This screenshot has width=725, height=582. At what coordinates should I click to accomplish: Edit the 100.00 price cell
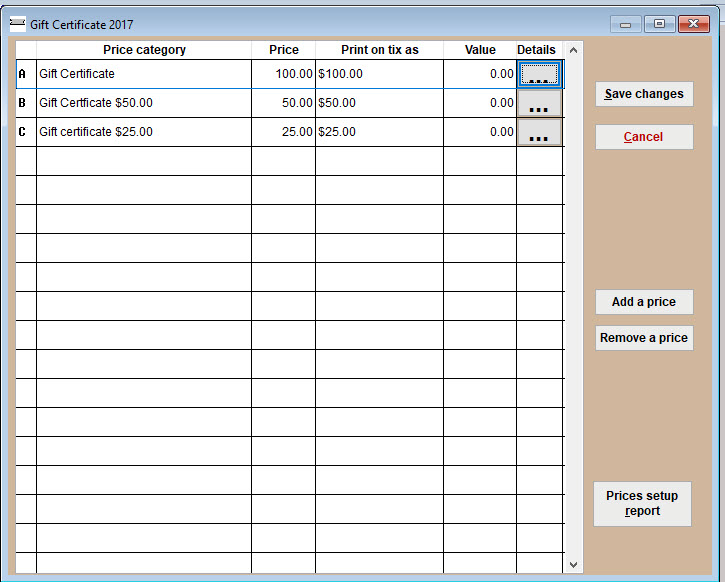tap(283, 74)
